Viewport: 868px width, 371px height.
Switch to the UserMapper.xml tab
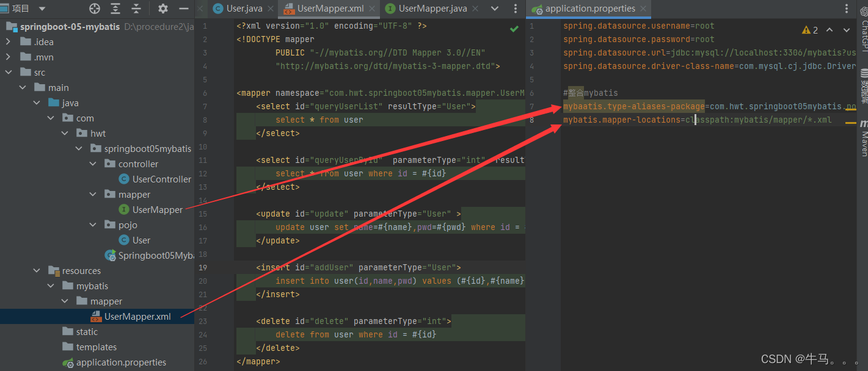(x=330, y=9)
